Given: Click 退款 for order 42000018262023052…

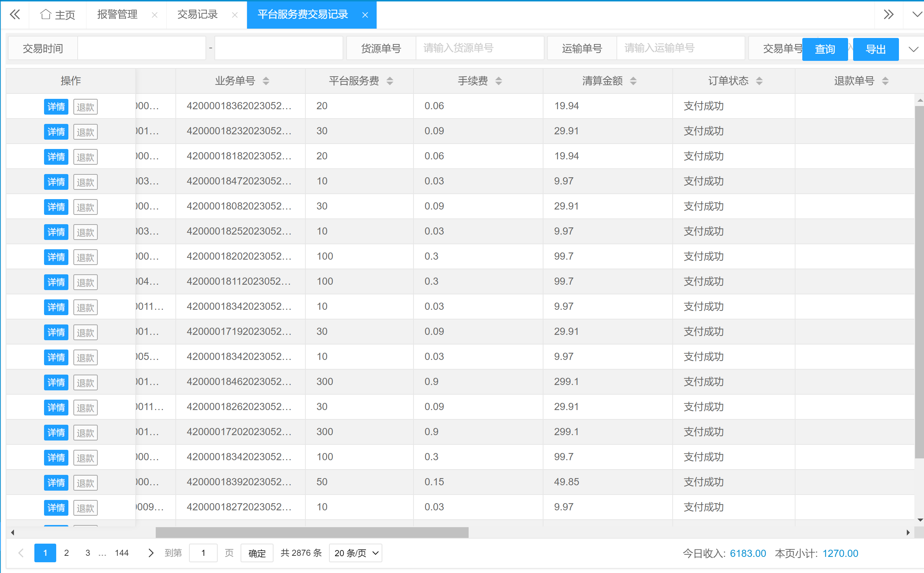Looking at the screenshot, I should tap(85, 408).
